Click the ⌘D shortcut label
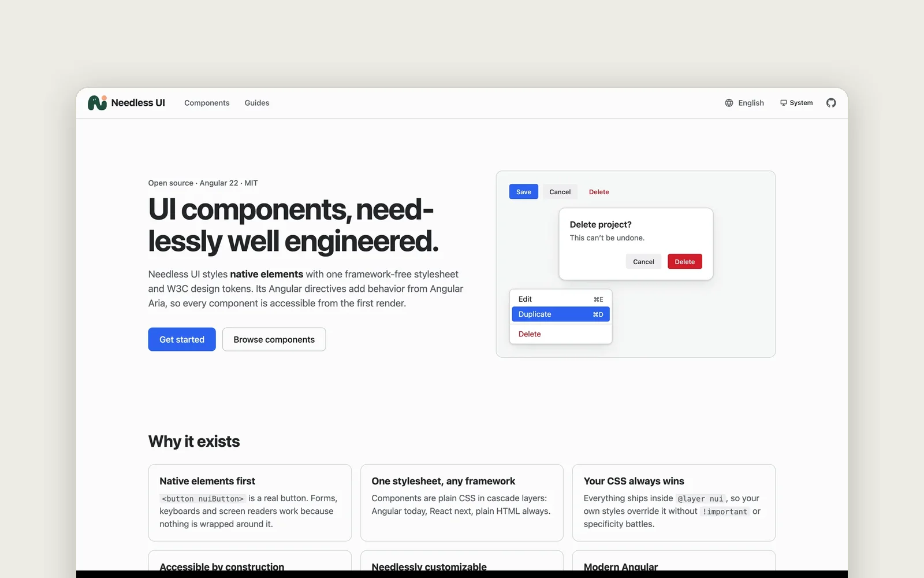This screenshot has width=924, height=578. coord(598,314)
